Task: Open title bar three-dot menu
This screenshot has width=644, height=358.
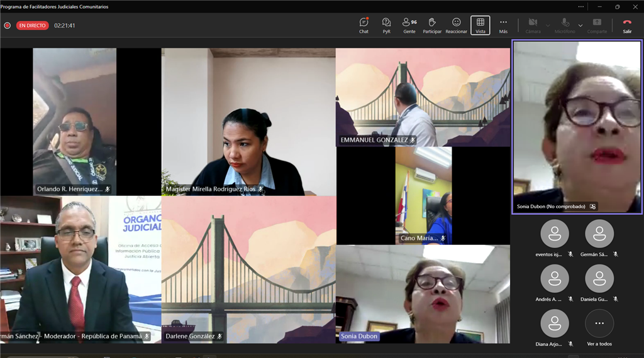Action: point(581,7)
